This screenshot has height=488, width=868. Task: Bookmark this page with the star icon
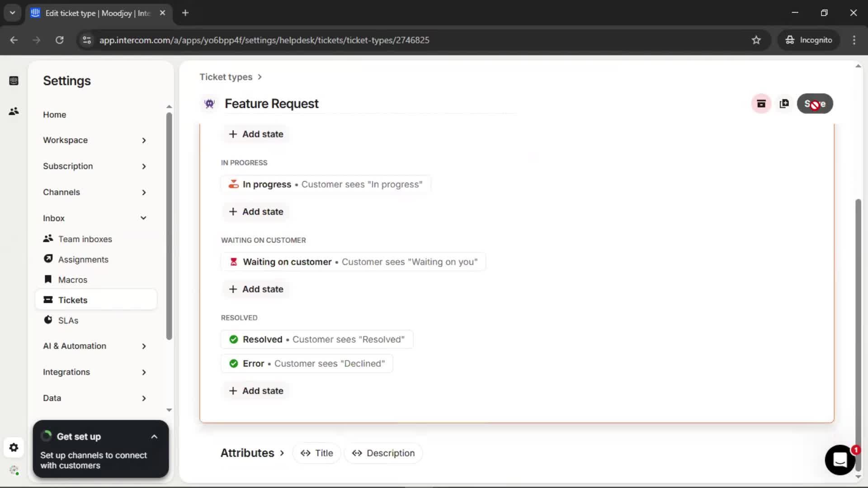click(x=756, y=40)
